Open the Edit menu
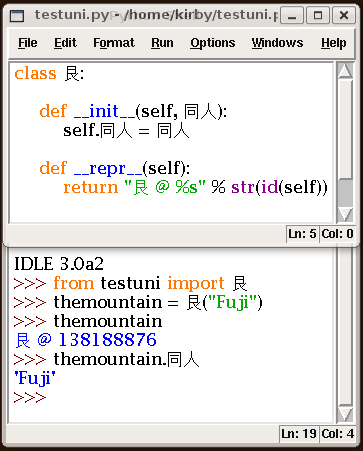 point(65,43)
